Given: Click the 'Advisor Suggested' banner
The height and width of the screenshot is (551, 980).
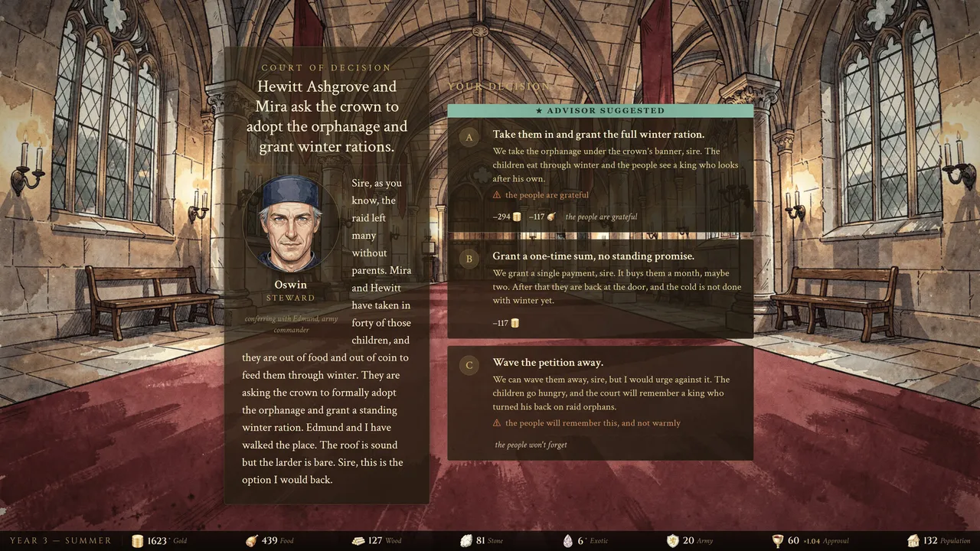Looking at the screenshot, I should (x=600, y=111).
